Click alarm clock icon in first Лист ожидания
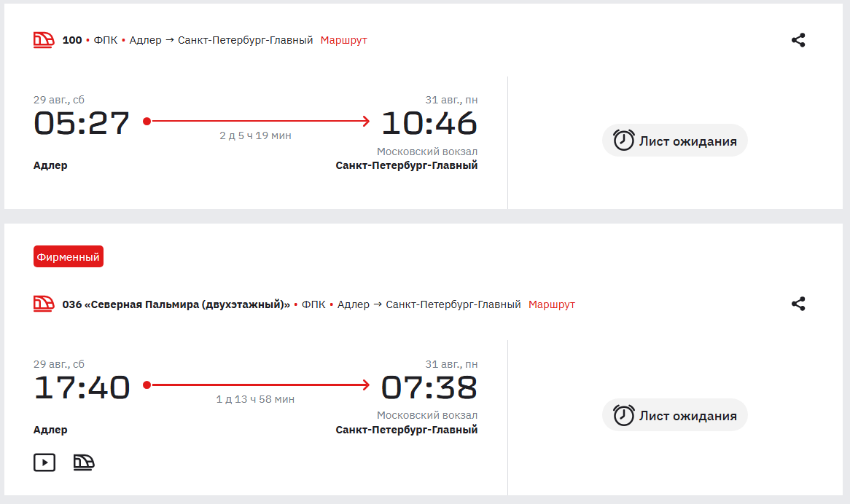 (x=623, y=141)
